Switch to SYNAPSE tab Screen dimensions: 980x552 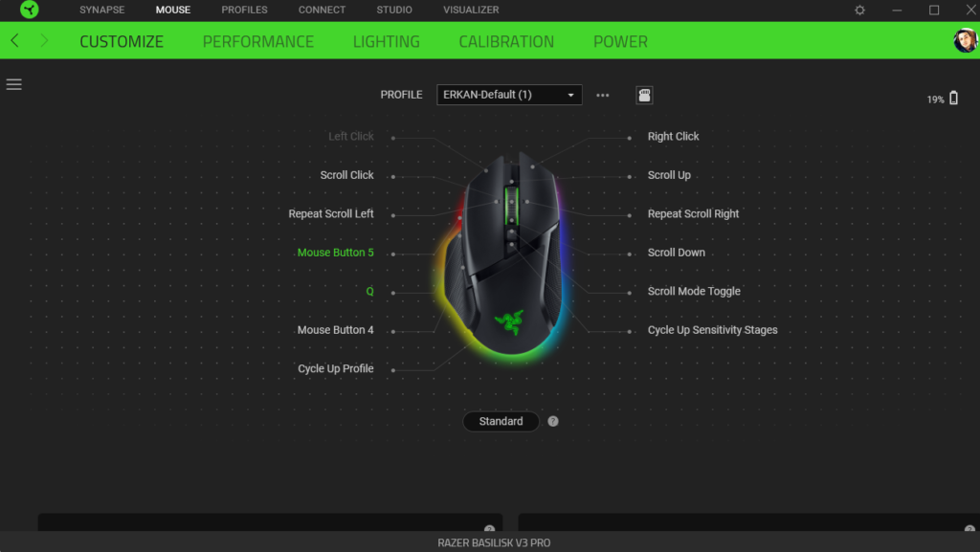101,10
